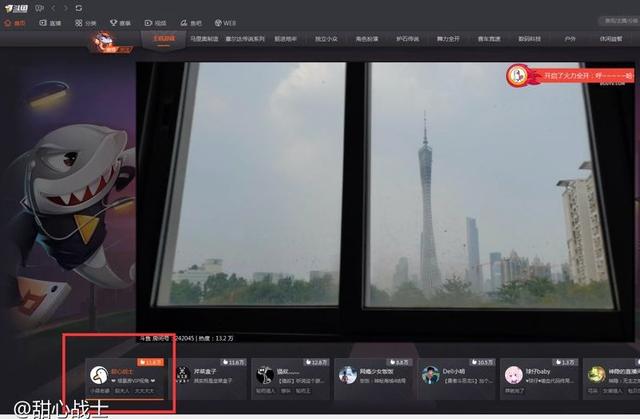
Task: Click the 11.6万 popularity badge
Action: [x=234, y=362]
